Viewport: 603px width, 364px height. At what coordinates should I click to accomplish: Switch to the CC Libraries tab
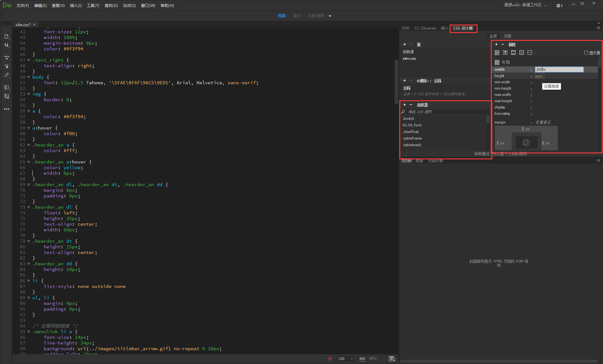click(x=425, y=28)
